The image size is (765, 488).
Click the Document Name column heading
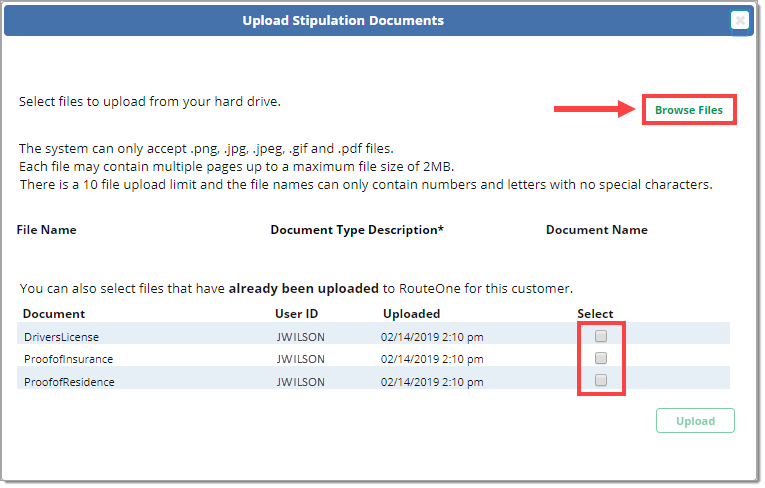[x=596, y=230]
